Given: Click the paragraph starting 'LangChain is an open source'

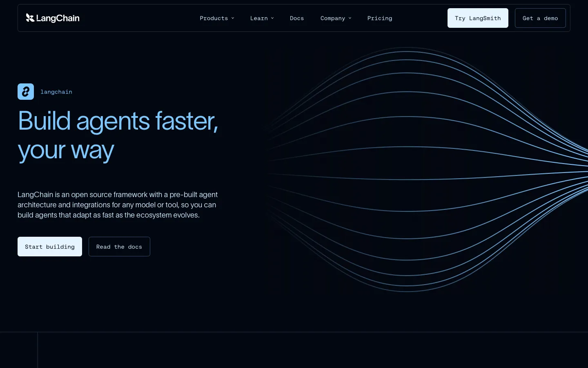Looking at the screenshot, I should 118,205.
